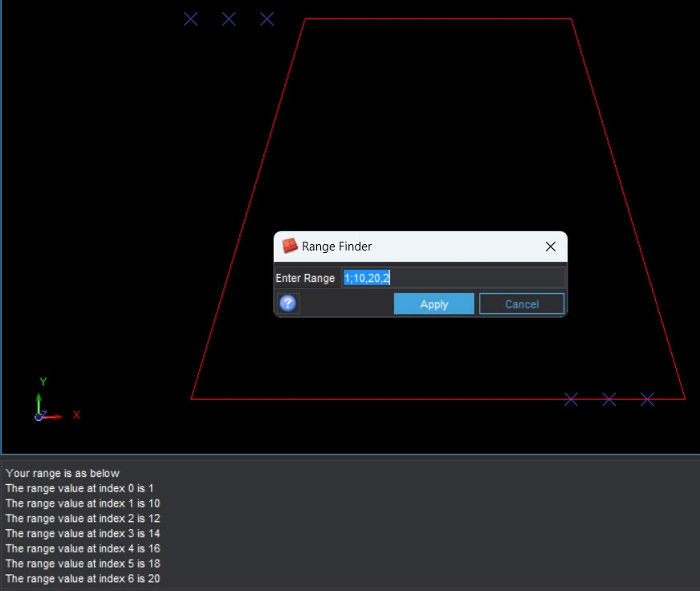The width and height of the screenshot is (700, 591).
Task: Click the 'Enter Range' label
Action: coord(305,278)
